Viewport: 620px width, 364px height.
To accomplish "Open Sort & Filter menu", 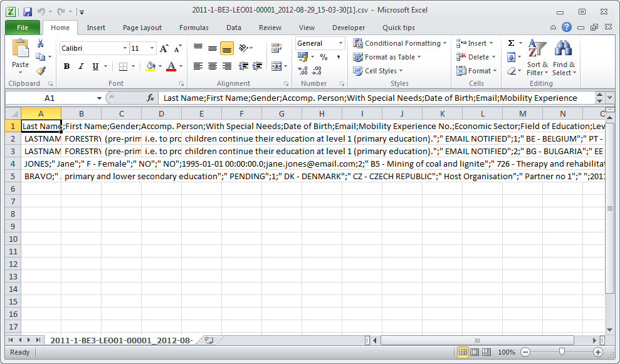I will (537, 58).
